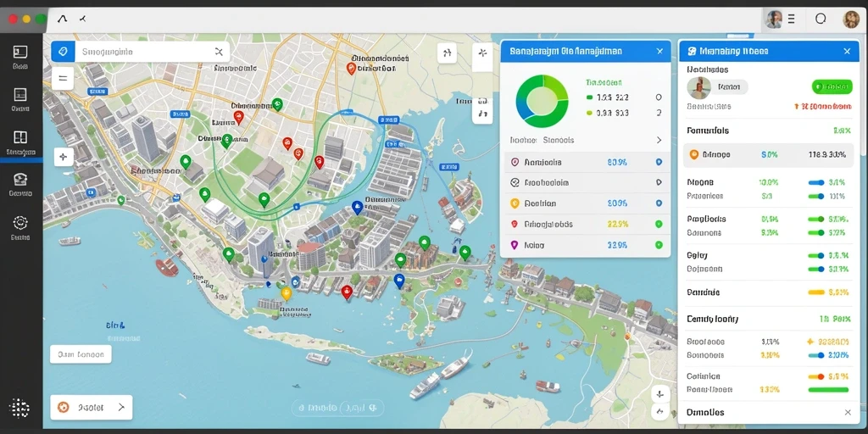
Task: Open the first sidebar icon below the window controls
Action: pos(20,52)
